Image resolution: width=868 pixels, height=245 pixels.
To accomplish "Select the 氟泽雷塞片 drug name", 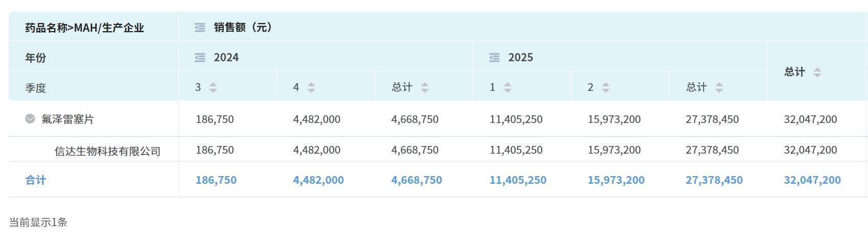I will [x=68, y=119].
